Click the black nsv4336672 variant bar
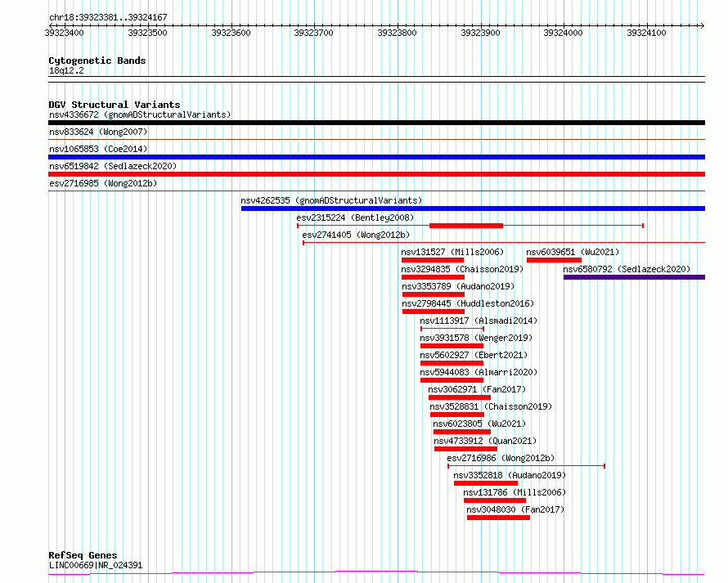Image resolution: width=728 pixels, height=583 pixels. (376, 123)
